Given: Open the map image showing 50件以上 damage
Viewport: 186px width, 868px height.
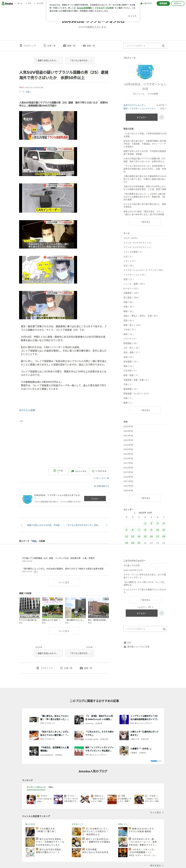Looking at the screenshot, I should (x=48, y=270).
